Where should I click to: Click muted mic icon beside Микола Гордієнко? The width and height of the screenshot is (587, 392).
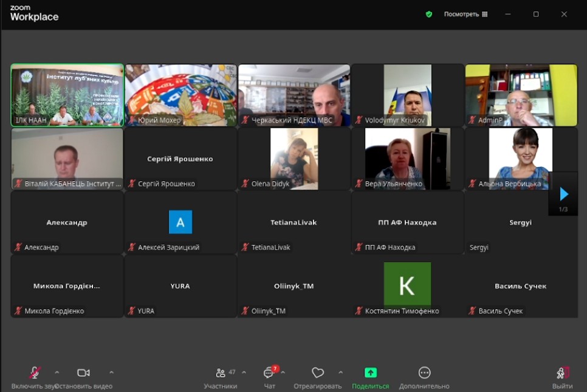[x=18, y=311]
